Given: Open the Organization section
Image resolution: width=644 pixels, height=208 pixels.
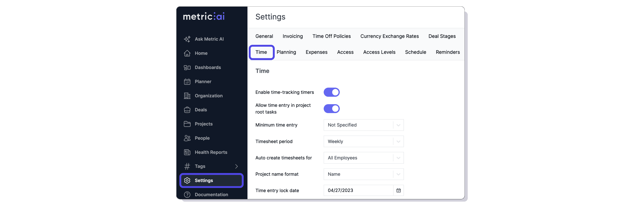Looking at the screenshot, I should [x=209, y=95].
